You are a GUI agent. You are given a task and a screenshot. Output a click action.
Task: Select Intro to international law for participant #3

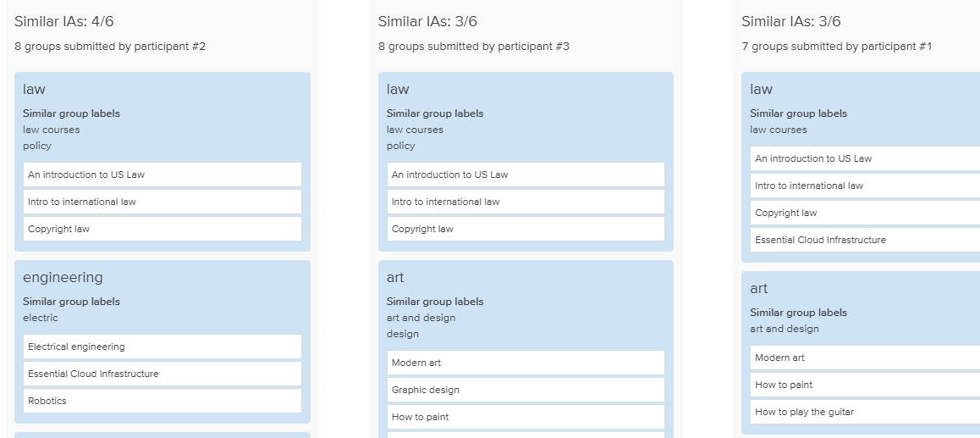pyautogui.click(x=526, y=202)
